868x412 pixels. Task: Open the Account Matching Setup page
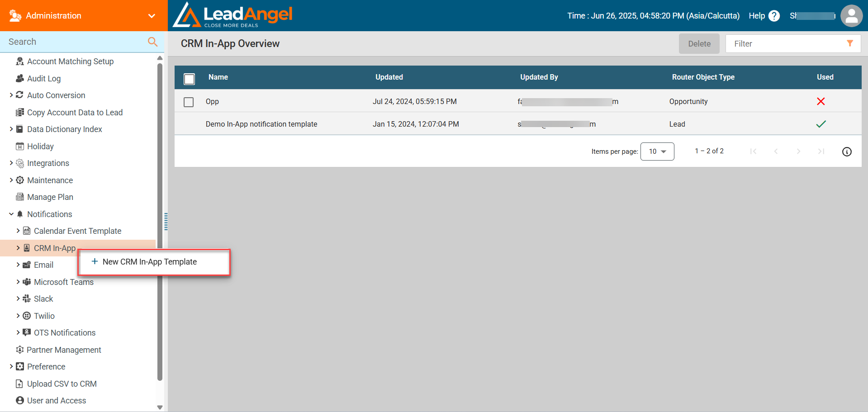click(70, 61)
